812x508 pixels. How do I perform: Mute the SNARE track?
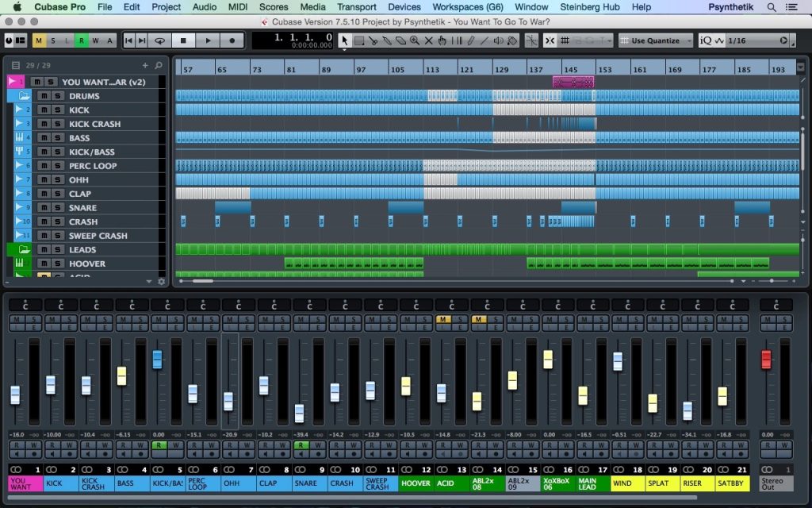[44, 207]
